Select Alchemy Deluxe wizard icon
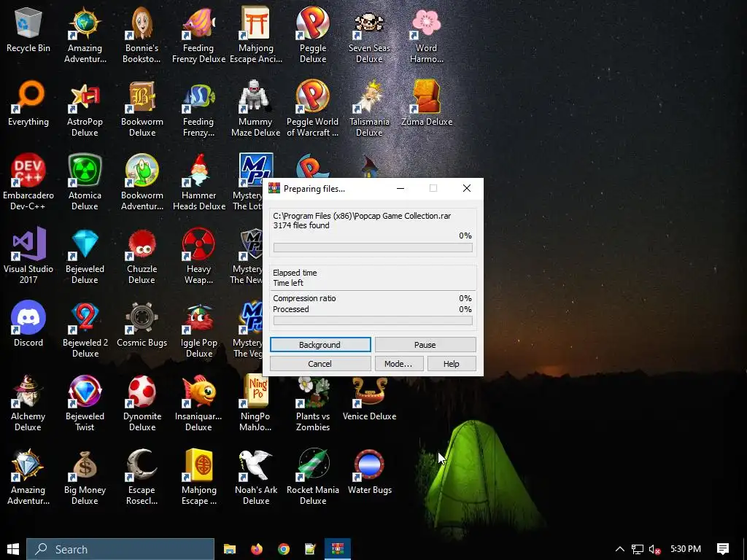The image size is (747, 560). (x=28, y=403)
